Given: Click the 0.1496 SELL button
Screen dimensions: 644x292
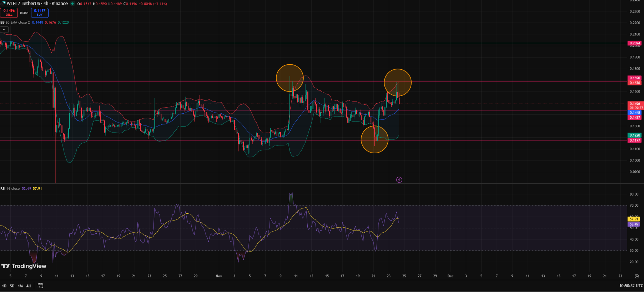Looking at the screenshot, I should [9, 13].
